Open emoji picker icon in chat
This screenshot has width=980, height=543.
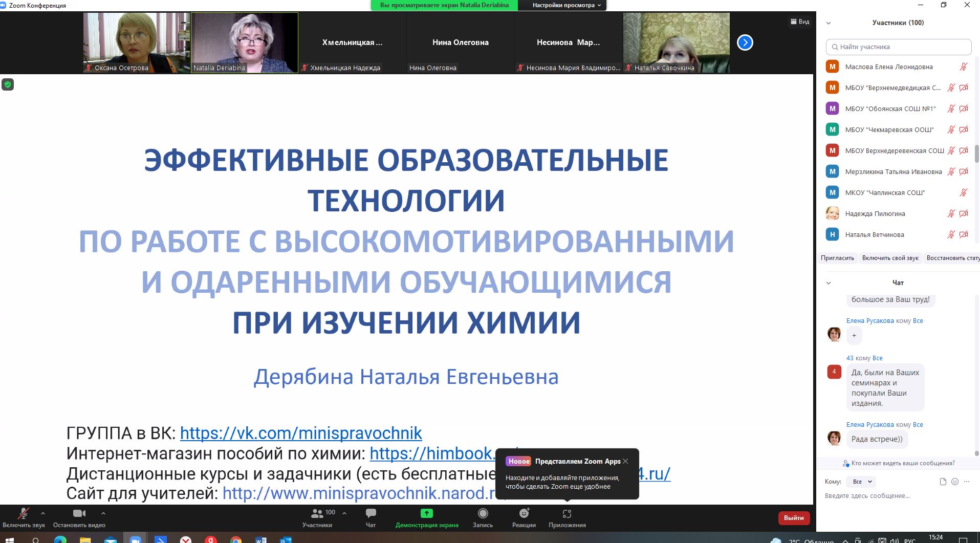pyautogui.click(x=955, y=482)
